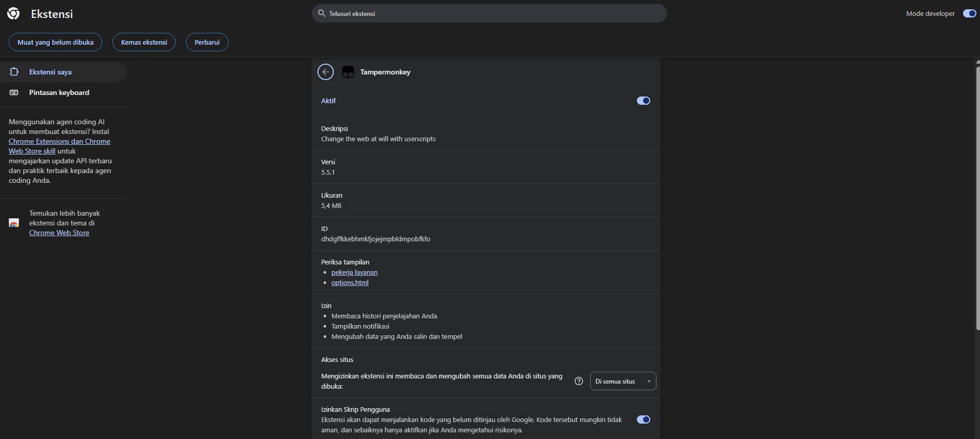Follow Chrome Extensions dan Chrome Web Store skill link
The width and height of the screenshot is (980, 439).
click(x=60, y=146)
